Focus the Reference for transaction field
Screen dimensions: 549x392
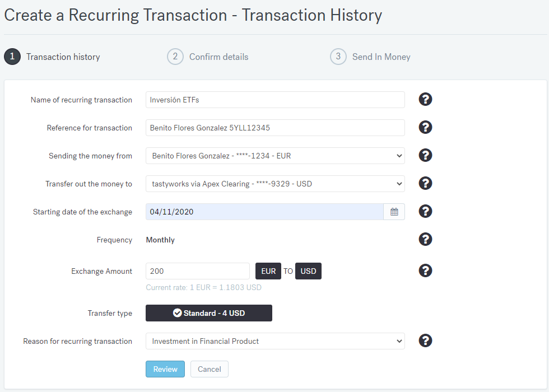[x=275, y=128]
